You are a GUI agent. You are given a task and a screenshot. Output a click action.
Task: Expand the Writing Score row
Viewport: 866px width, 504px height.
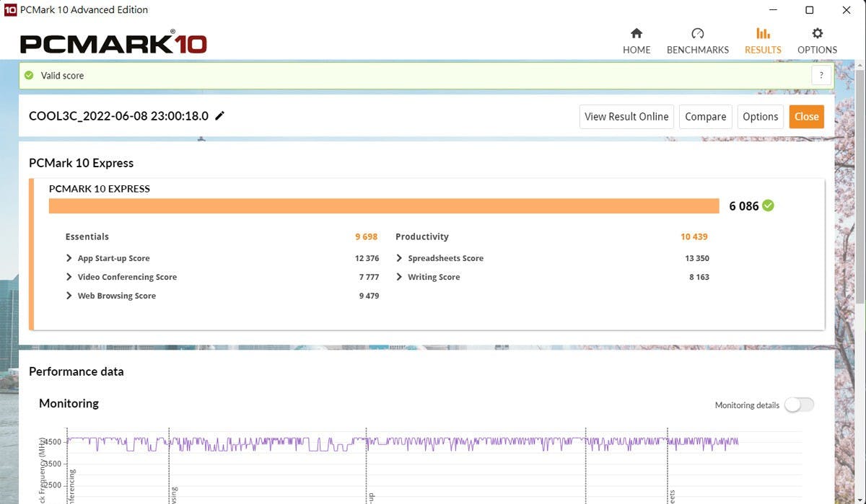pyautogui.click(x=399, y=277)
